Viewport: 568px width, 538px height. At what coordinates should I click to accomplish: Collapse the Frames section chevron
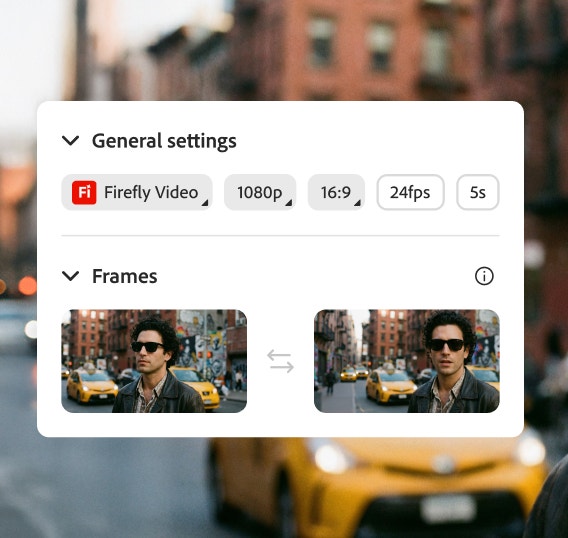[x=71, y=276]
